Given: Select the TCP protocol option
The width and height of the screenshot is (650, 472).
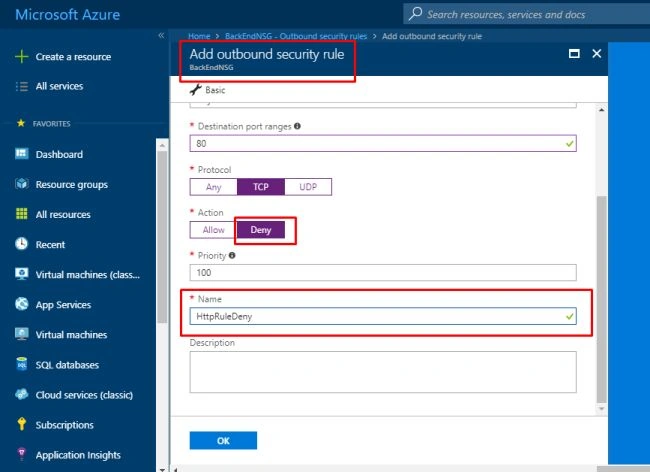Looking at the screenshot, I should (261, 187).
